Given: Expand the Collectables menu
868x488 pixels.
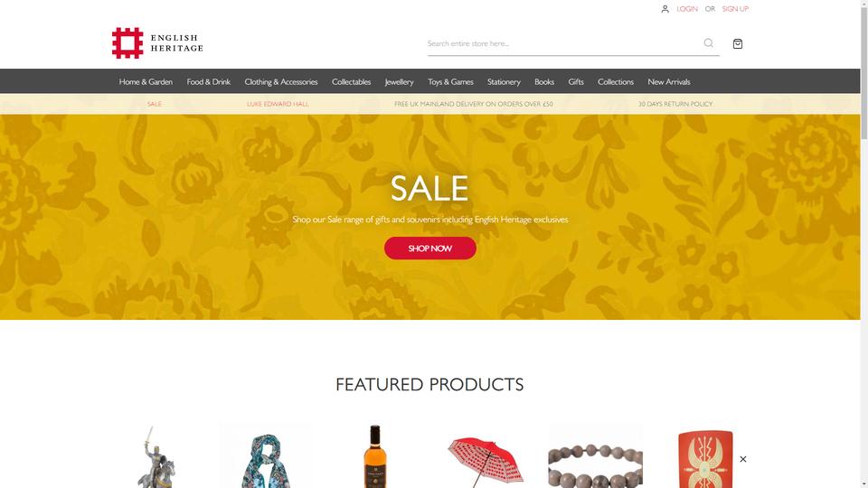Looking at the screenshot, I should [351, 82].
